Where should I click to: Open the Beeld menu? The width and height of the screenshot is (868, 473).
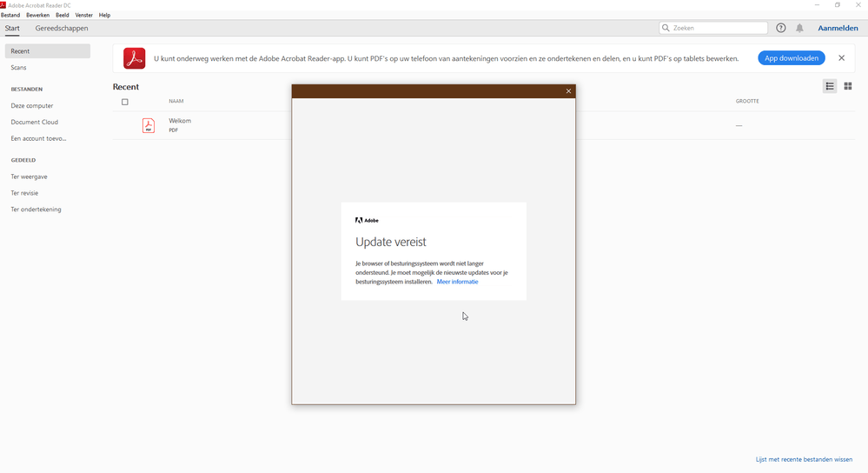pyautogui.click(x=62, y=15)
